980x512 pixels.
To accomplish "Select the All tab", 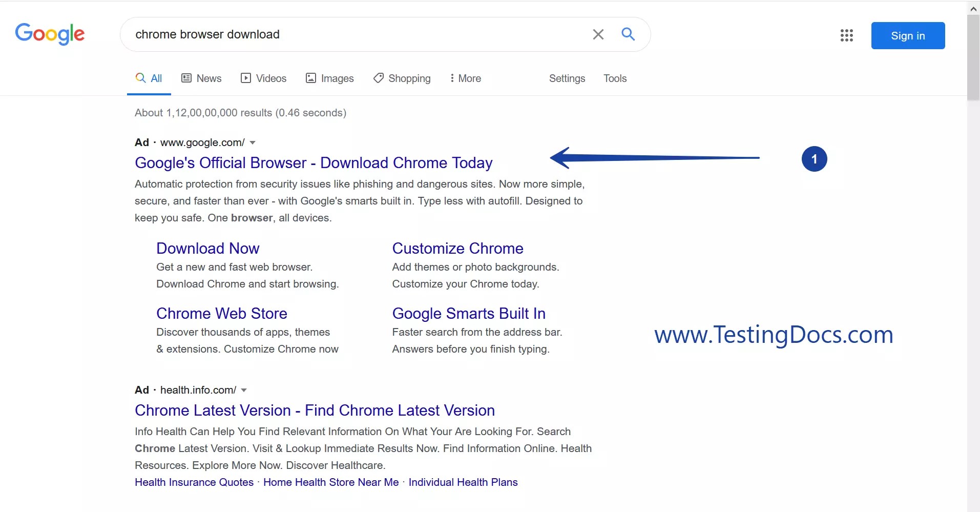I will (149, 78).
